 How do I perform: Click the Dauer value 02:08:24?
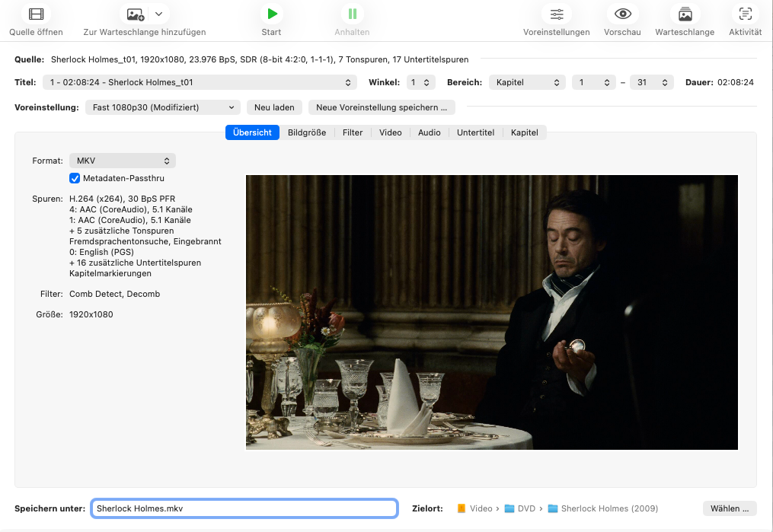click(736, 82)
